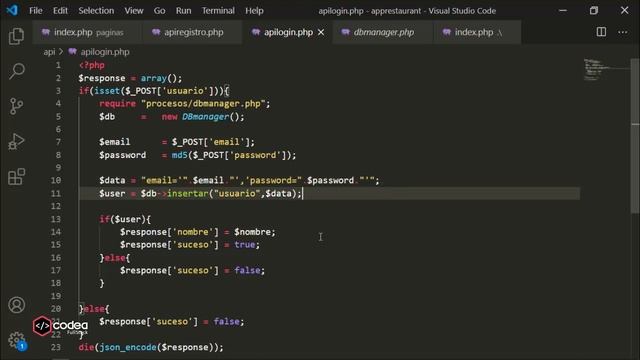This screenshot has height=360, width=640.
Task: Open the Terminal menu
Action: coord(218,11)
